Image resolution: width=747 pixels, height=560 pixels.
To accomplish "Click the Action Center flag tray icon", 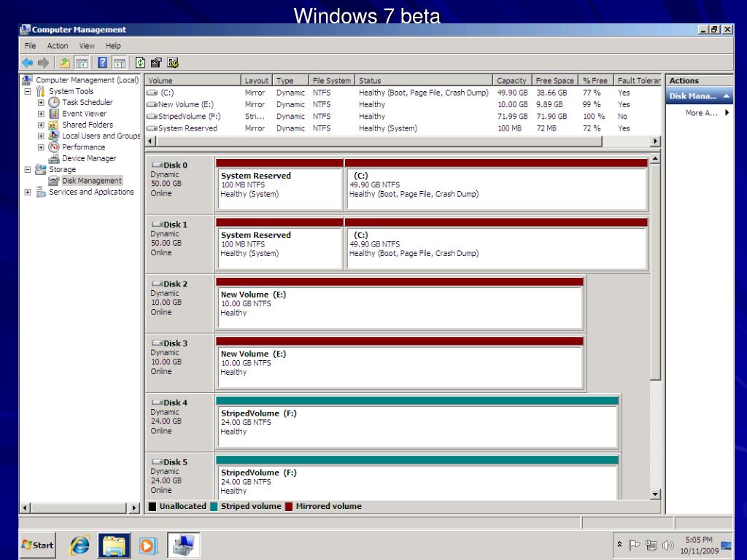I will pyautogui.click(x=634, y=545).
